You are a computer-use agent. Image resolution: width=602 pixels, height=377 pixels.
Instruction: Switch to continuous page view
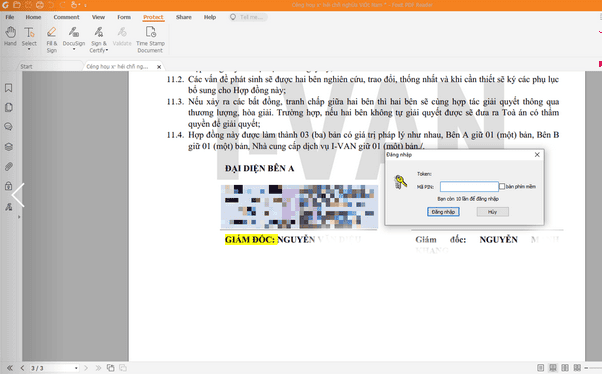tap(553, 368)
